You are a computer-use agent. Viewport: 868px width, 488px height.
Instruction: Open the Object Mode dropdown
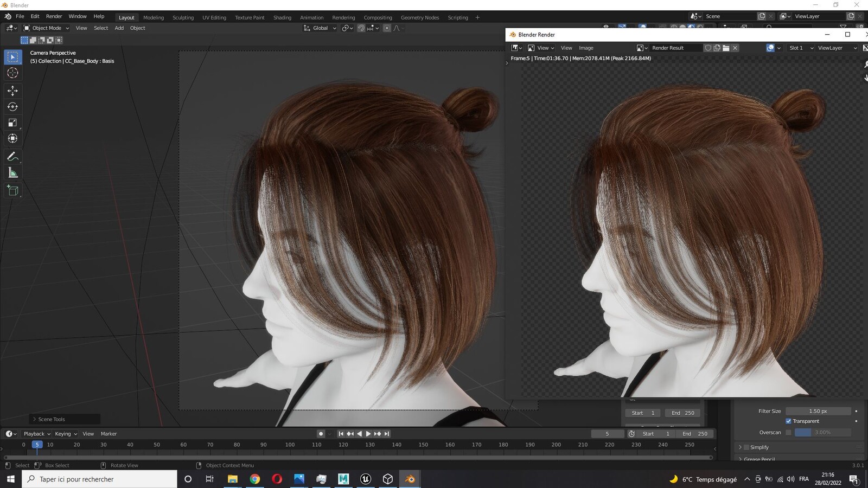pyautogui.click(x=47, y=28)
